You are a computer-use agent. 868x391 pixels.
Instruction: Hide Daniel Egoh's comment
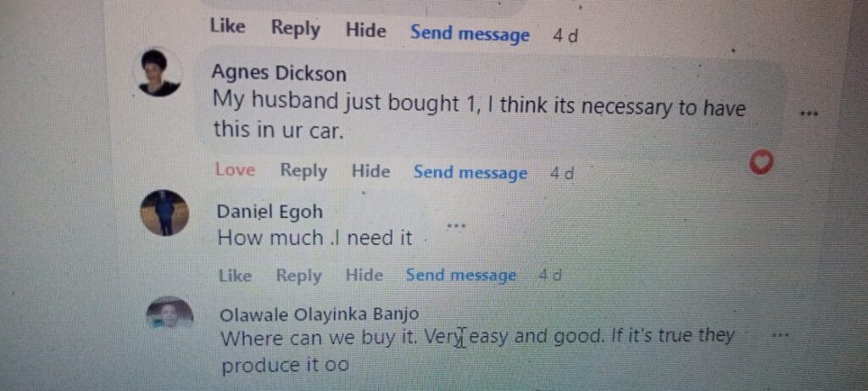[x=364, y=276]
